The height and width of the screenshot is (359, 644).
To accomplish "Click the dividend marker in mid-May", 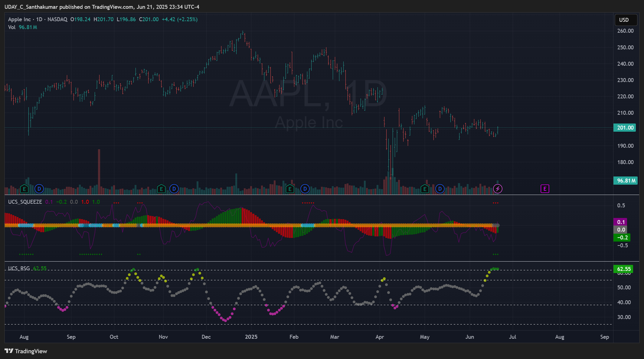I will pos(440,189).
